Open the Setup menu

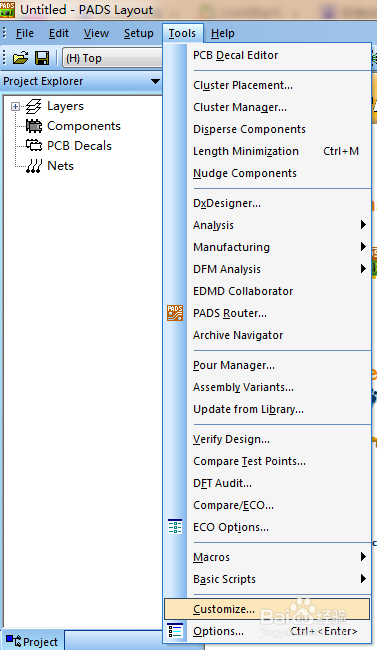(139, 33)
